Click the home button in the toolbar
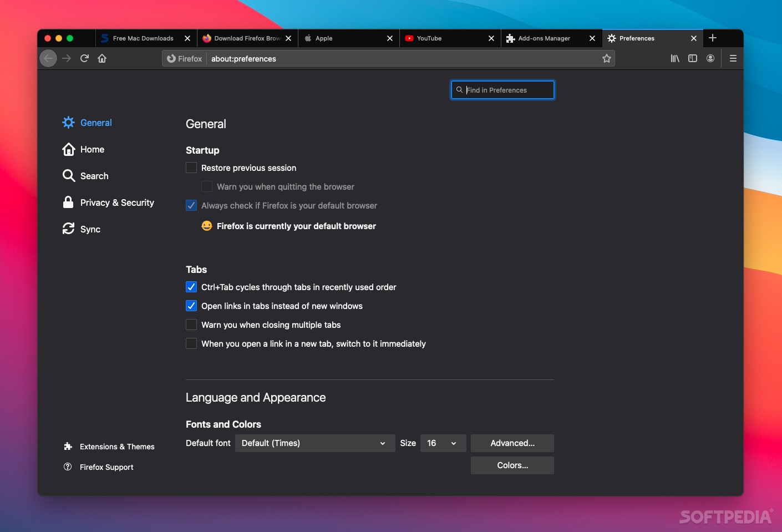 click(102, 58)
